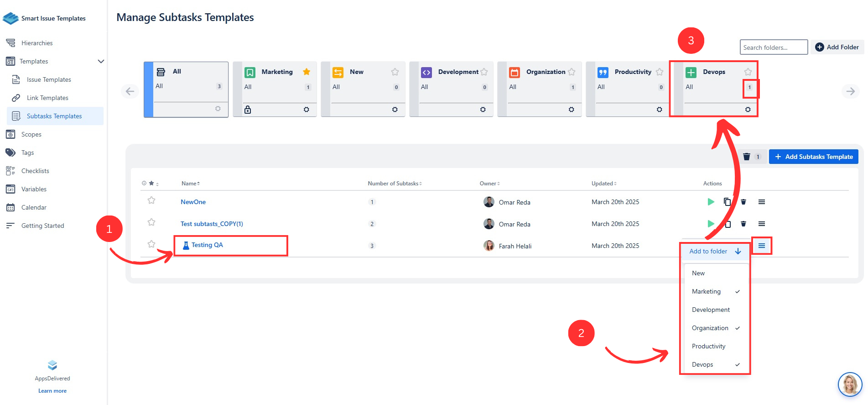Open settings gear on Marketing folder
Screen dimensions: 868x405
pos(307,110)
